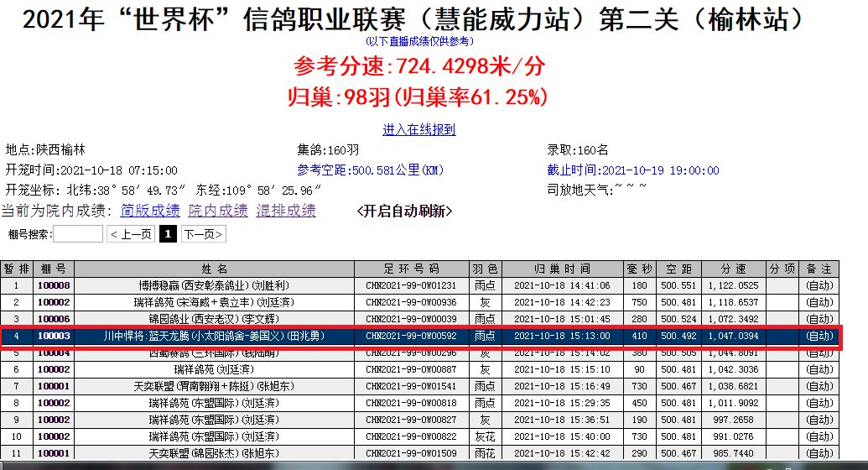Click distance value 500.524
868x470 pixels.
coord(678,319)
